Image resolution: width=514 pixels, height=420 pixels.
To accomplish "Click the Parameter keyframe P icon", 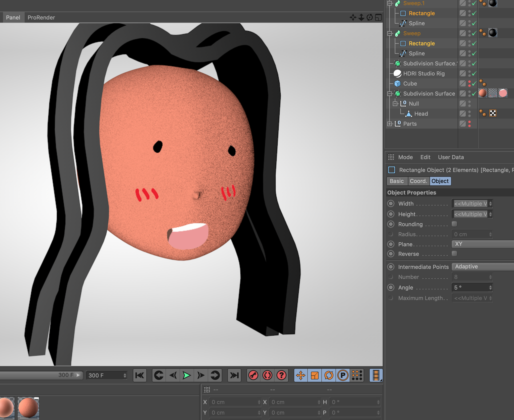I will coord(343,375).
